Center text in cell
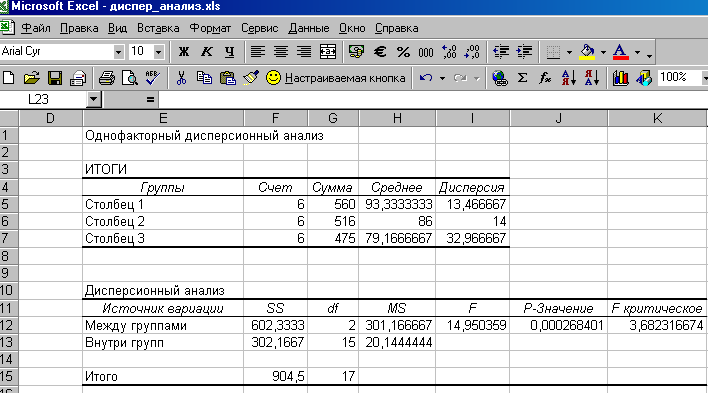 click(x=281, y=52)
